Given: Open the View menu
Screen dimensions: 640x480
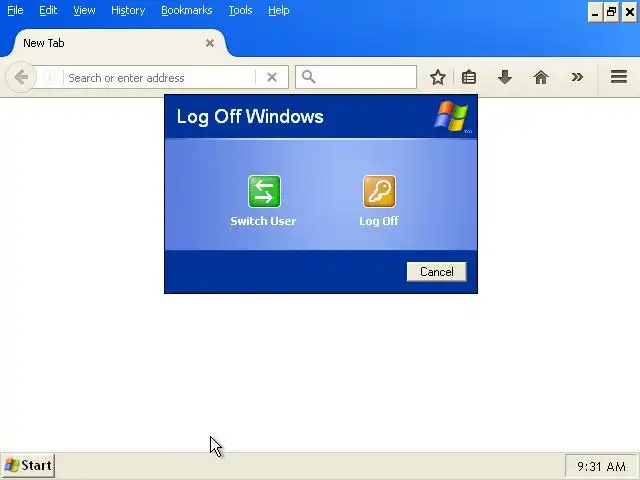Looking at the screenshot, I should point(84,10).
